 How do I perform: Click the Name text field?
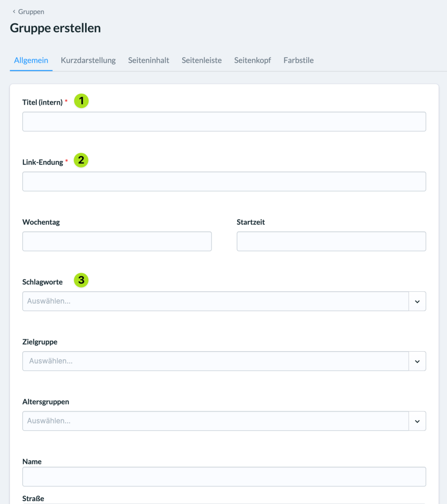(x=224, y=477)
